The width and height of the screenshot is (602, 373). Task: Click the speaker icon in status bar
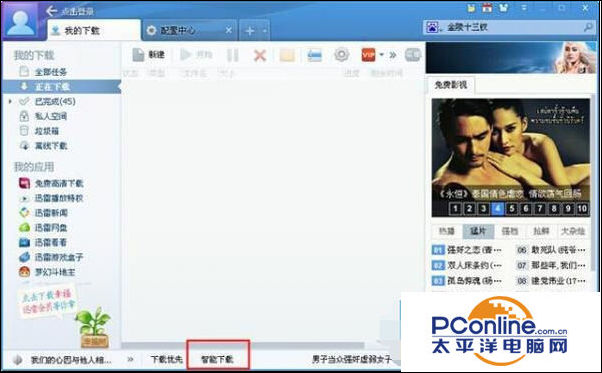17,360
